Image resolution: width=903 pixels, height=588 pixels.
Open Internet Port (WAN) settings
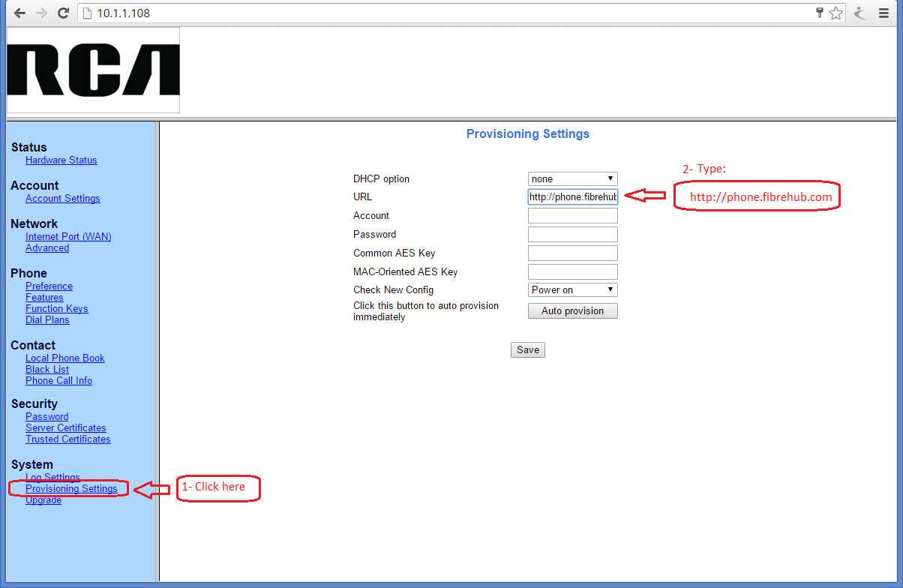[67, 236]
